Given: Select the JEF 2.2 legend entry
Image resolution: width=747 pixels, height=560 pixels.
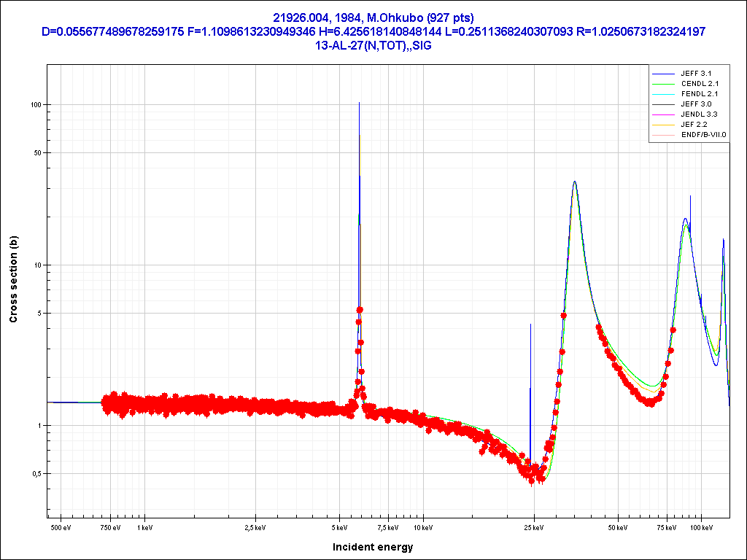Looking at the screenshot, I should 694,125.
